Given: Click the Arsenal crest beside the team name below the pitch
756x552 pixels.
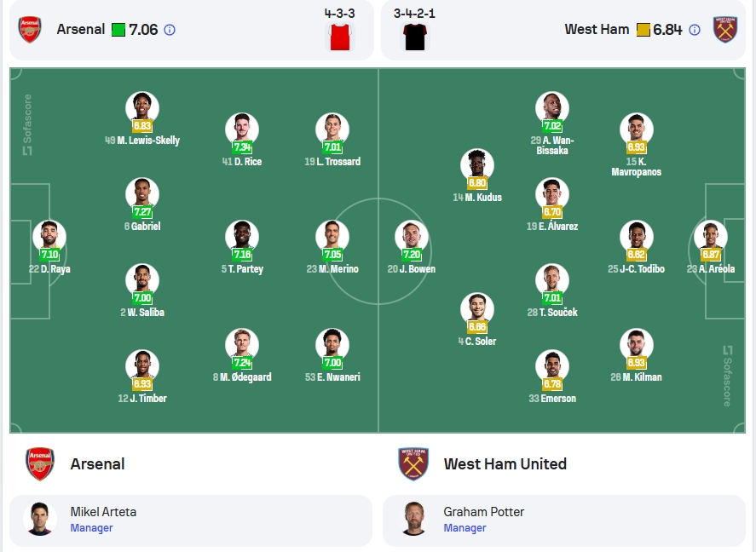Looking at the screenshot, I should (40, 464).
